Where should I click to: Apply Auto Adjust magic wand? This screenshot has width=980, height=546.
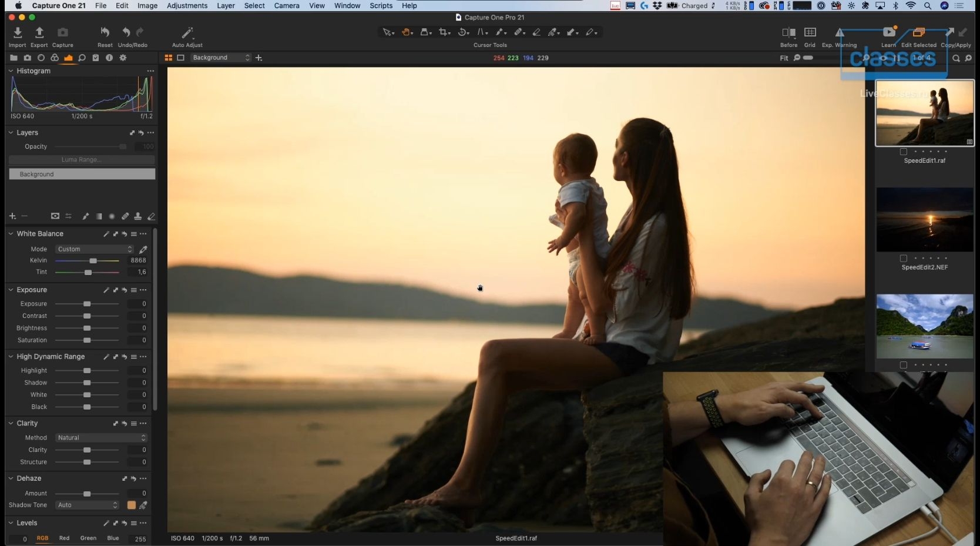(187, 32)
